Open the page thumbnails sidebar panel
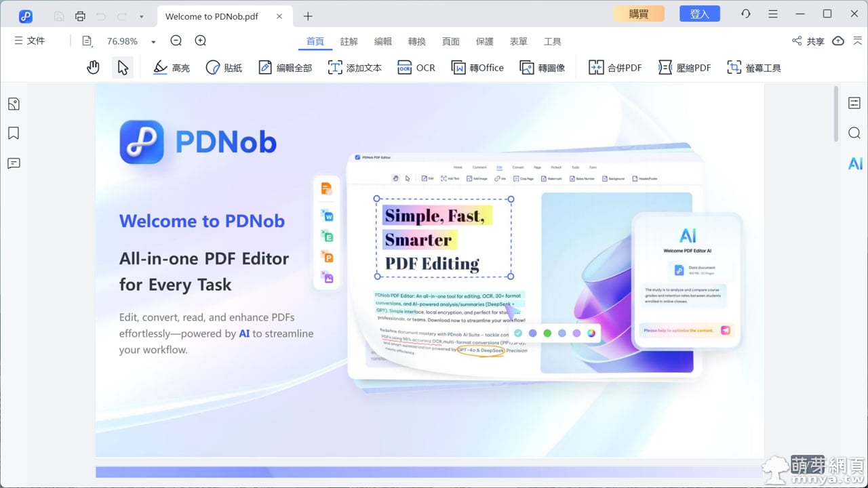 pyautogui.click(x=14, y=104)
